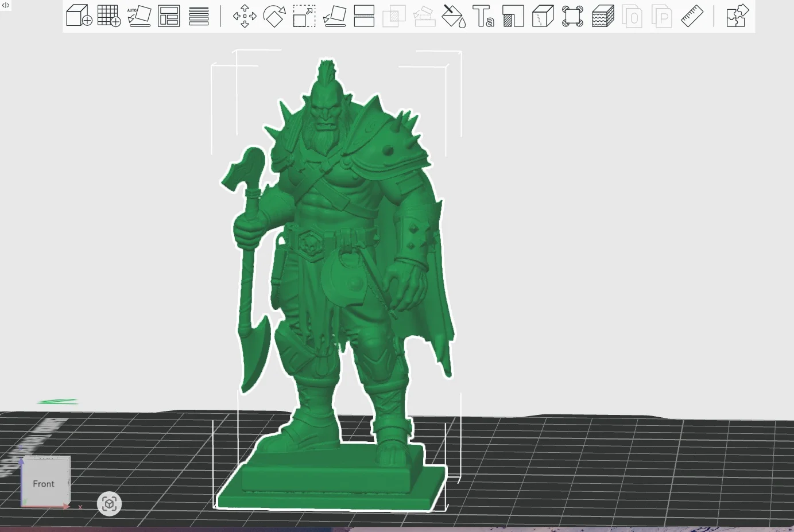Select the ruler Measure tool
The image size is (794, 532).
pyautogui.click(x=692, y=15)
